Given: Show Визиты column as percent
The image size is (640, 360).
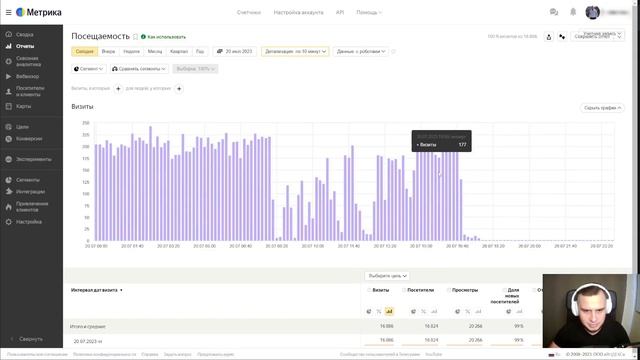Looking at the screenshot, I should pyautogui.click(x=379, y=311).
